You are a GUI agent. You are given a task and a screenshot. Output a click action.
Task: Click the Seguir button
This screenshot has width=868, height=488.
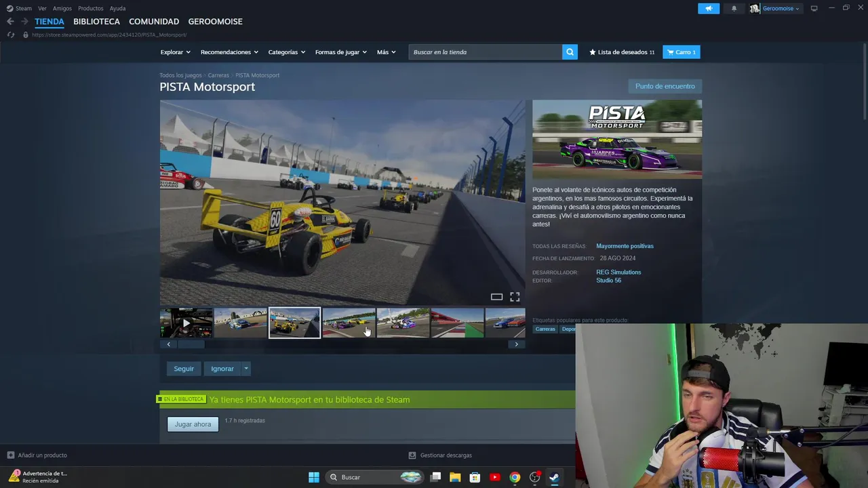[x=184, y=369]
